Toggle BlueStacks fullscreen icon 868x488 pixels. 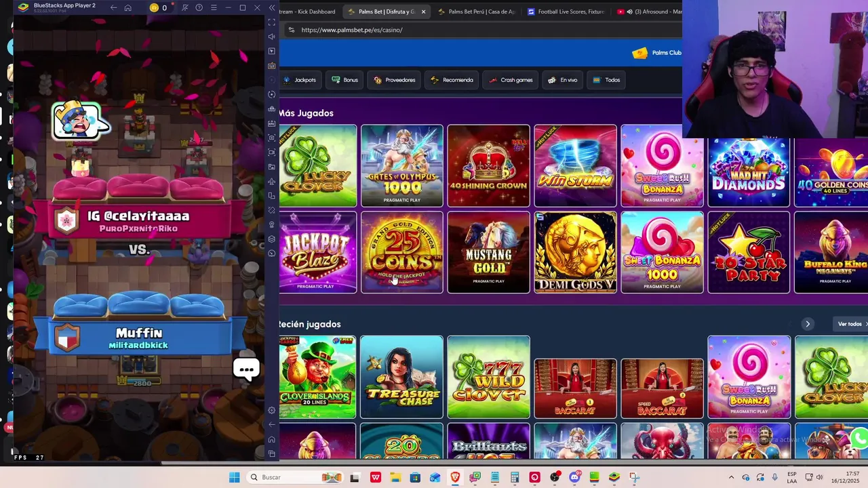click(x=272, y=22)
